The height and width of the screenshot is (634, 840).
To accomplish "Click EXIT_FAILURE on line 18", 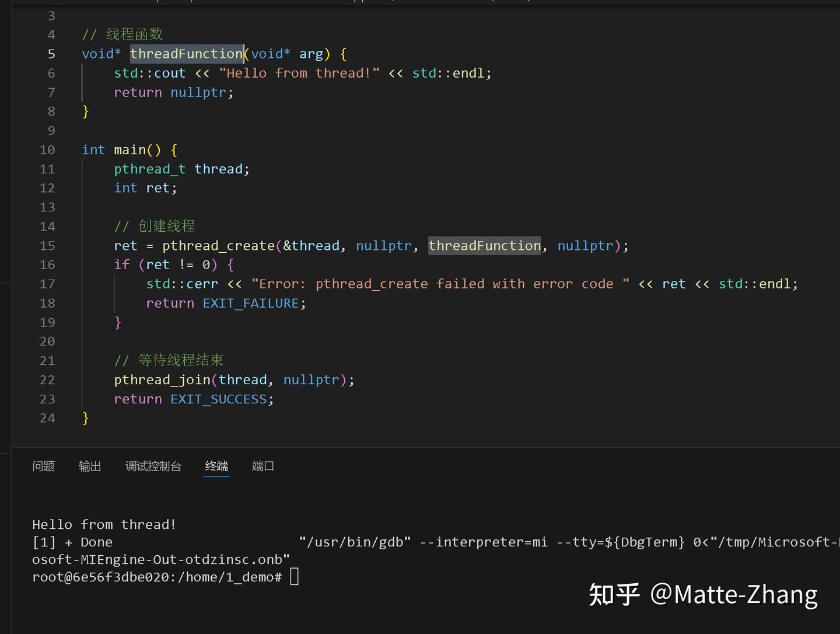I will (251, 303).
